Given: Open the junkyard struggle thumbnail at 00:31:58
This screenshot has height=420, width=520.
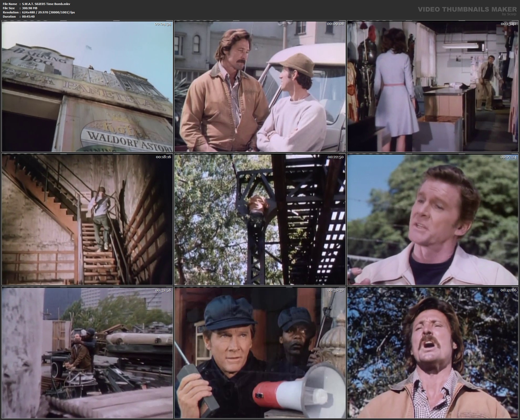Looking at the screenshot, I should [87, 352].
